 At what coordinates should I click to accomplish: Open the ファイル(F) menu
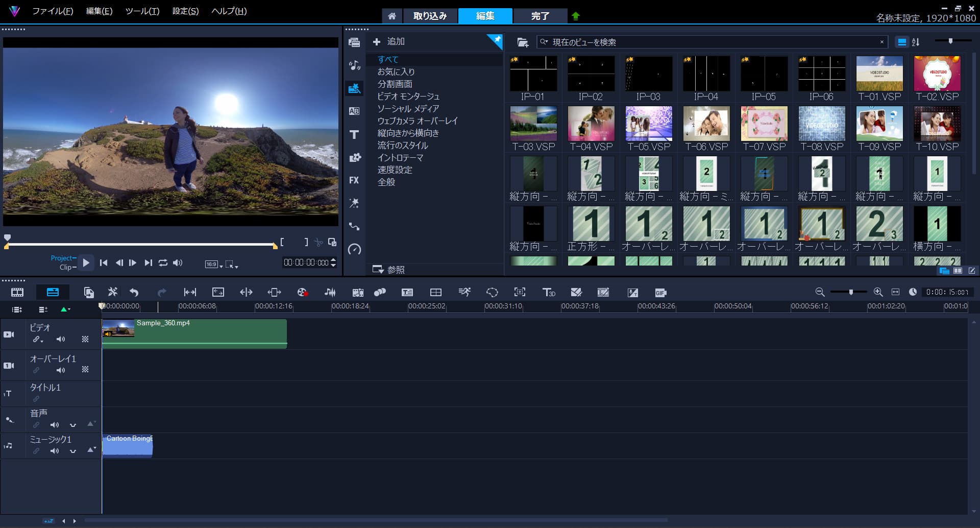[53, 11]
